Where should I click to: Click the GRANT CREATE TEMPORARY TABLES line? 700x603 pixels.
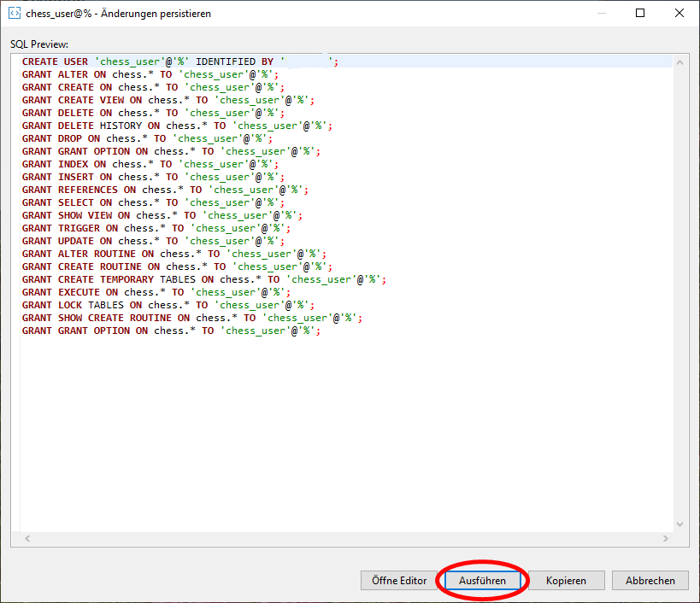click(x=205, y=279)
